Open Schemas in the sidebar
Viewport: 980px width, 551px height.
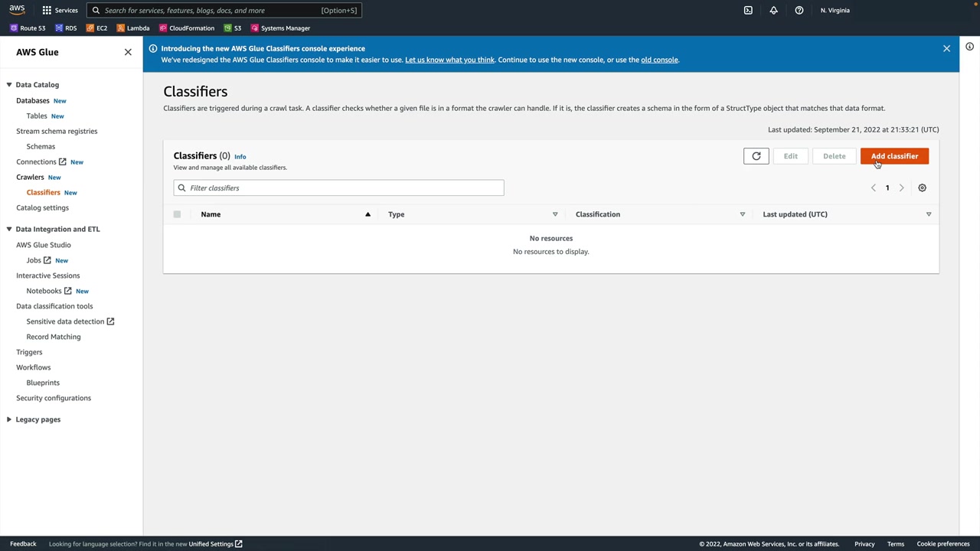click(x=41, y=146)
